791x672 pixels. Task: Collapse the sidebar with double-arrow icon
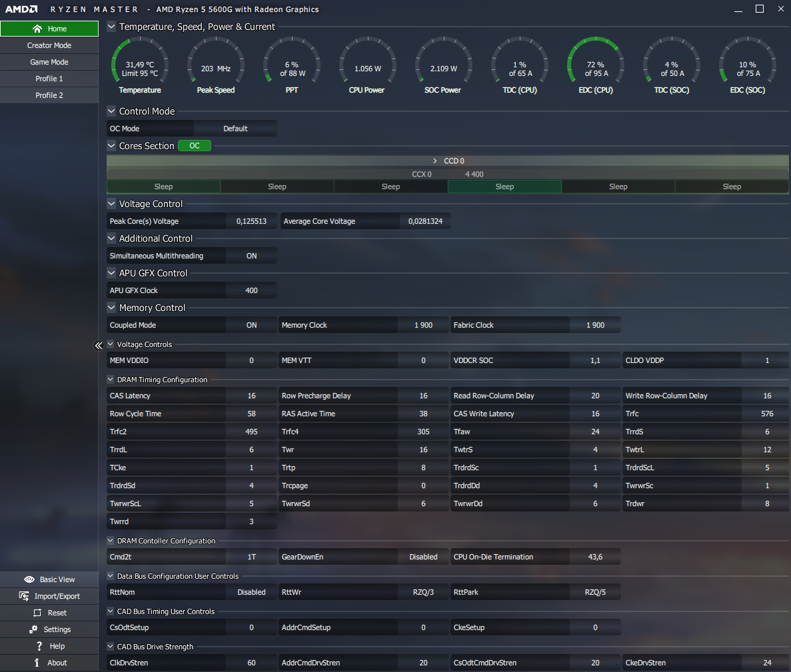click(x=99, y=346)
